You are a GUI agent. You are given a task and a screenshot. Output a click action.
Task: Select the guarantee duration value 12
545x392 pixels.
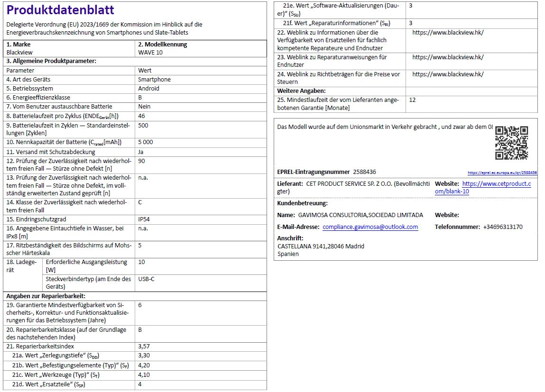pos(412,100)
